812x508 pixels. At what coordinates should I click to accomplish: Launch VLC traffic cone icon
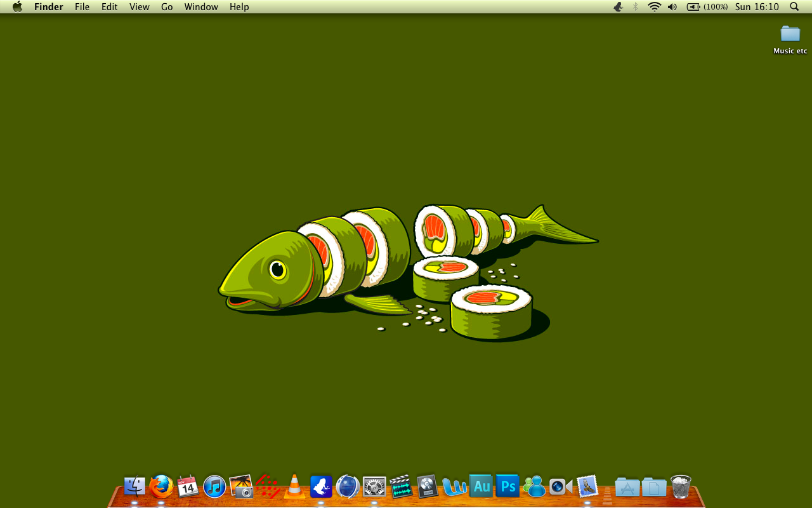pos(294,486)
